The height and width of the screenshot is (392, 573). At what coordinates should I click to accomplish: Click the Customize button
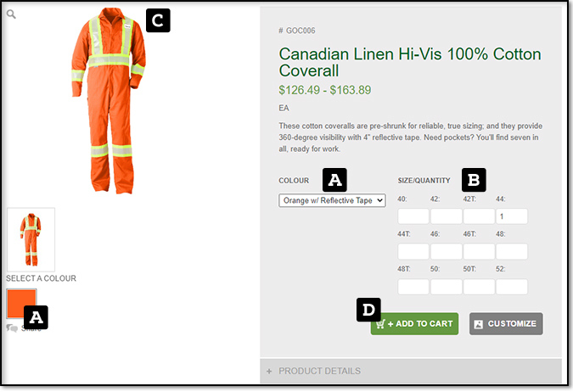click(506, 323)
